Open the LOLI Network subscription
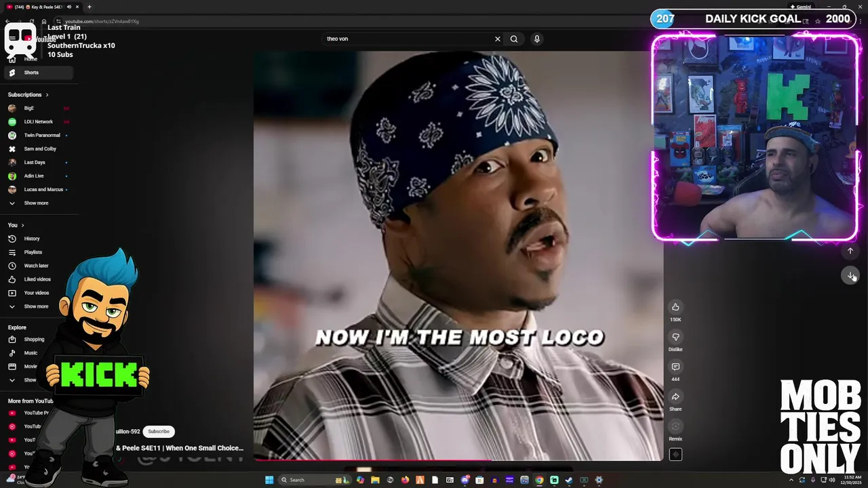Viewport: 868px width, 488px height. (39, 121)
